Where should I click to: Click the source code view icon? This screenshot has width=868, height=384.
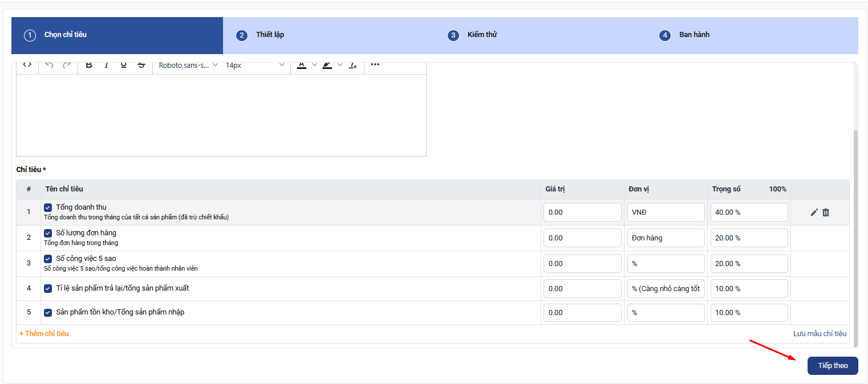coord(27,65)
